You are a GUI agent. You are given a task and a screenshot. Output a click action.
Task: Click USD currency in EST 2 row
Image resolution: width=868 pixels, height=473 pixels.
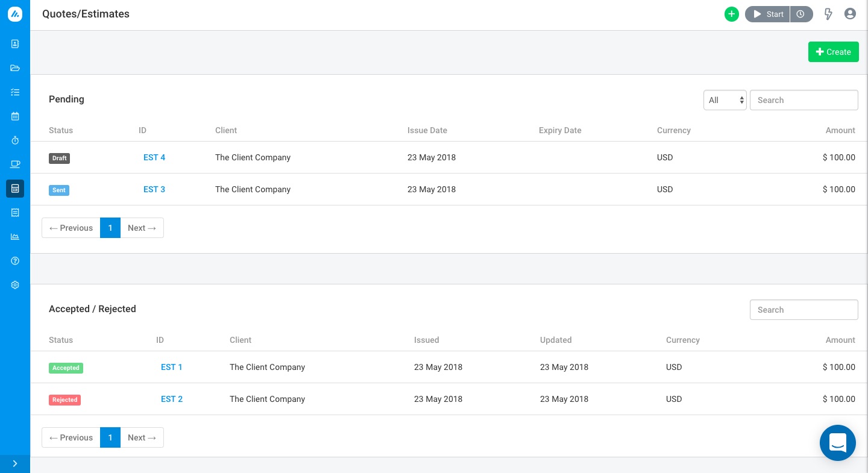click(x=674, y=399)
